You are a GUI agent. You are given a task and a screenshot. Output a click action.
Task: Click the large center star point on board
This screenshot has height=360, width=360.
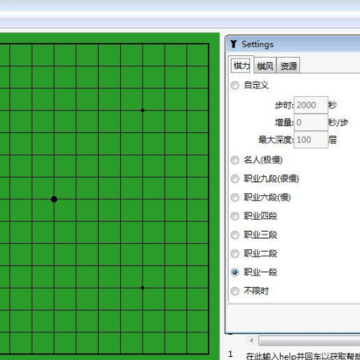coord(54,199)
